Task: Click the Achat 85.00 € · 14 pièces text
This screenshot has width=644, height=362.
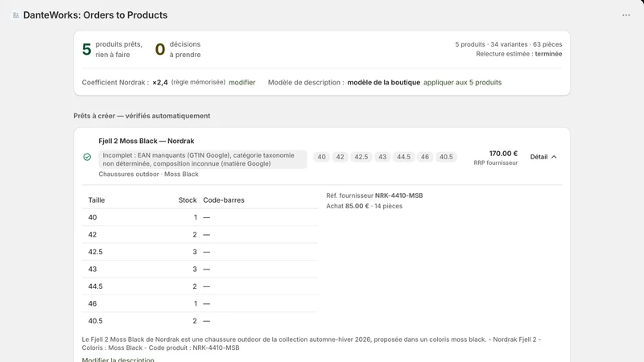Action: tap(365, 206)
